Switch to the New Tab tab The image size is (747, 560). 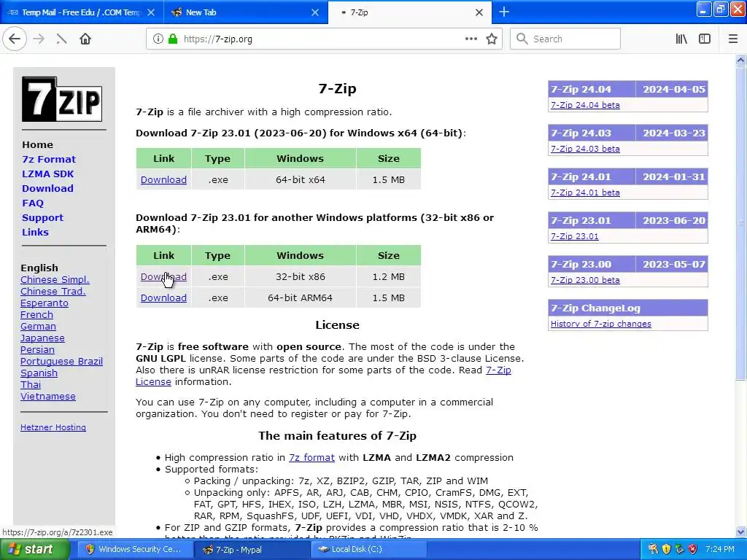click(246, 12)
